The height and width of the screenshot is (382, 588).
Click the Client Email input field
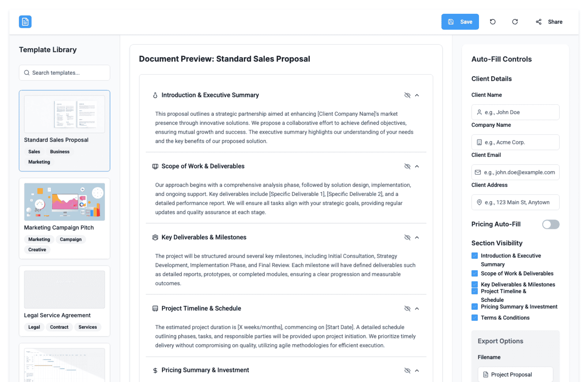[515, 172]
